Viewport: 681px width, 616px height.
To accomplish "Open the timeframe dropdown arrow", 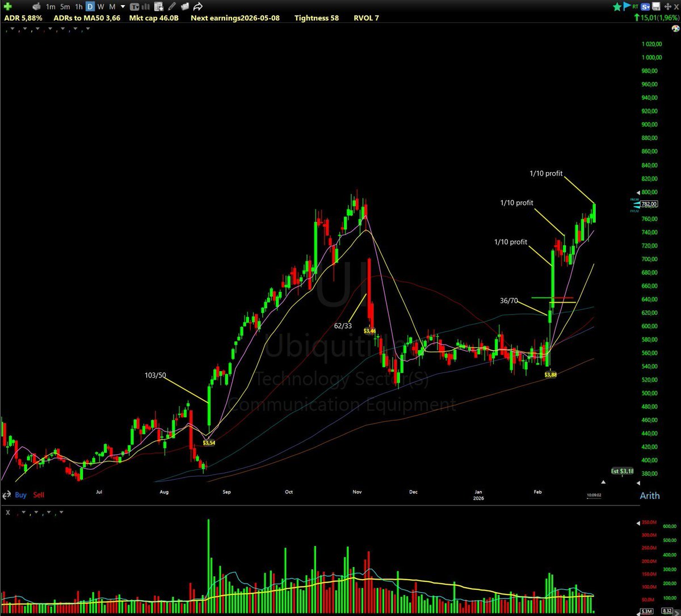I will [123, 7].
